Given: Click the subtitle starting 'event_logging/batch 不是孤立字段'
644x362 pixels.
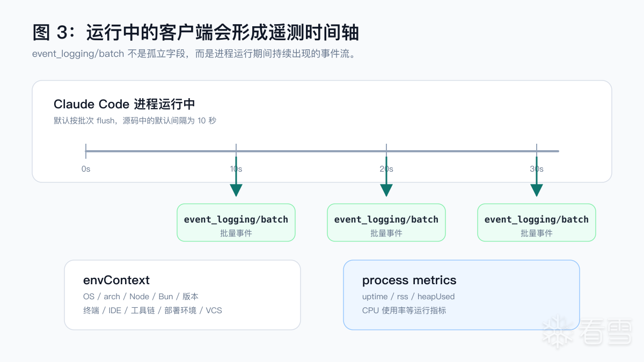Looking at the screenshot, I should [x=194, y=54].
